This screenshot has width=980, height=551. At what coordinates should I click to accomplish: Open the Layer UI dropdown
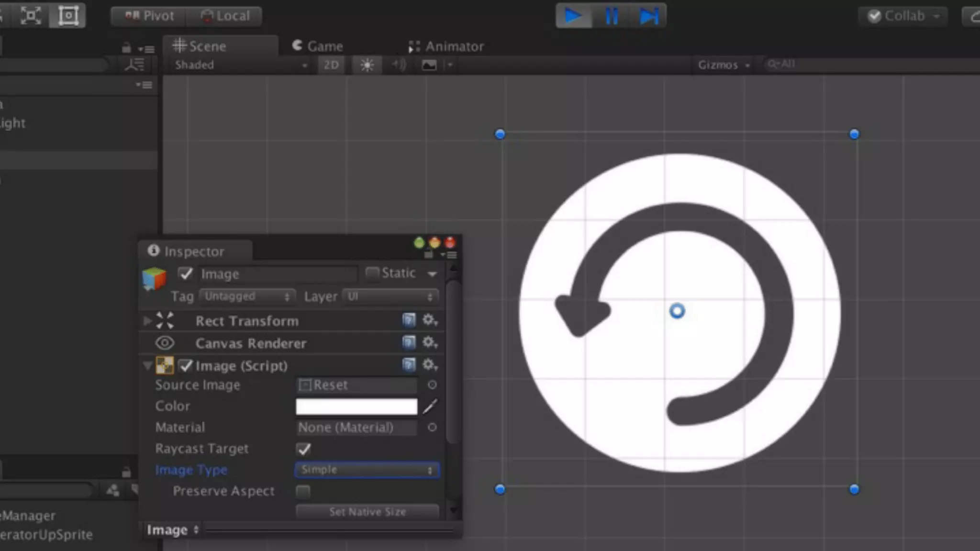pos(390,297)
